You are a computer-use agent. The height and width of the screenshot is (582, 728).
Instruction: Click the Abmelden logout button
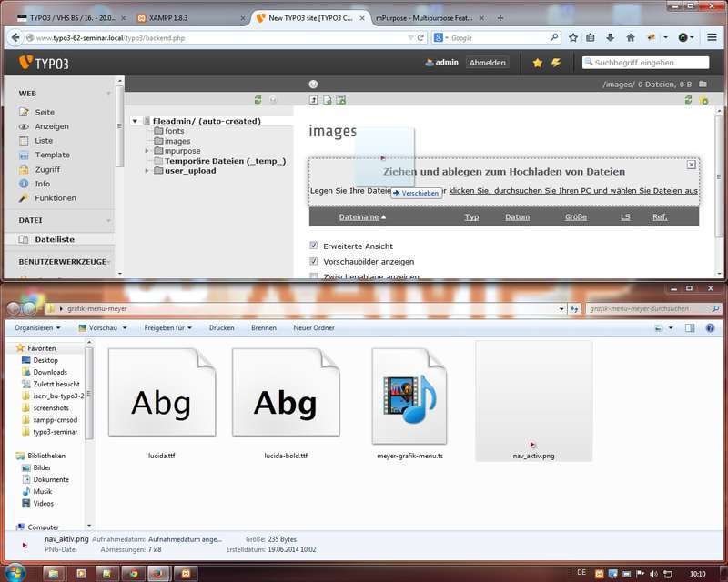[x=487, y=63]
